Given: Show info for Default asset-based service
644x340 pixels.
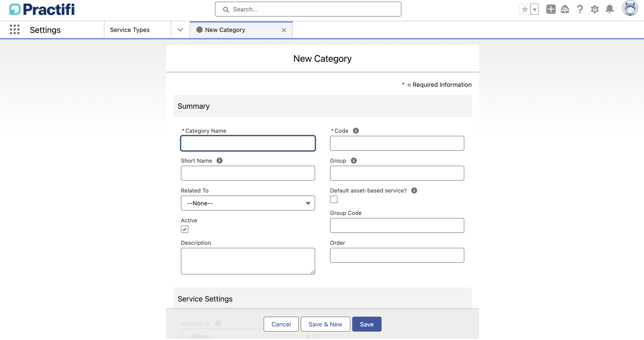Looking at the screenshot, I should pos(414,190).
